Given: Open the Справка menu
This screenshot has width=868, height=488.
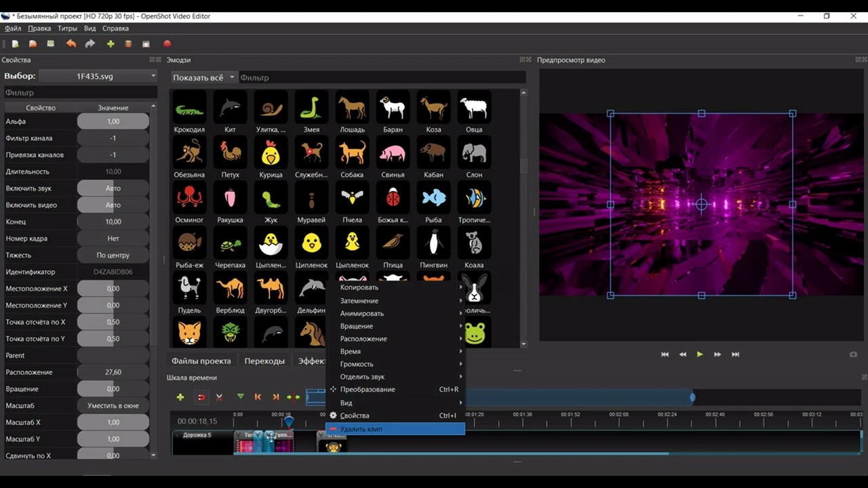Looking at the screenshot, I should coord(115,28).
